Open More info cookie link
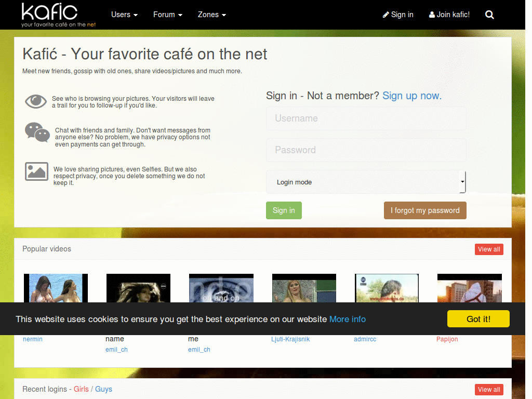This screenshot has width=532, height=399. [x=348, y=320]
